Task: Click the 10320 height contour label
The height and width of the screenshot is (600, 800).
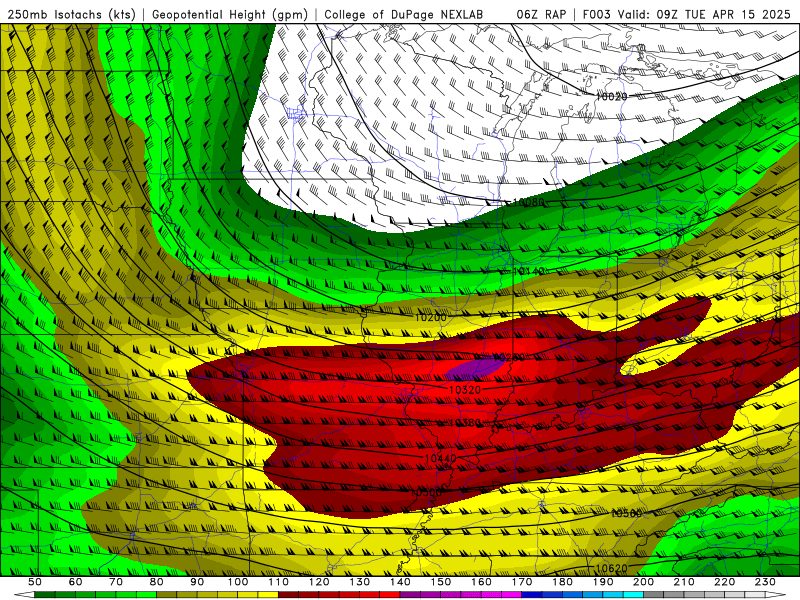Action: point(465,390)
